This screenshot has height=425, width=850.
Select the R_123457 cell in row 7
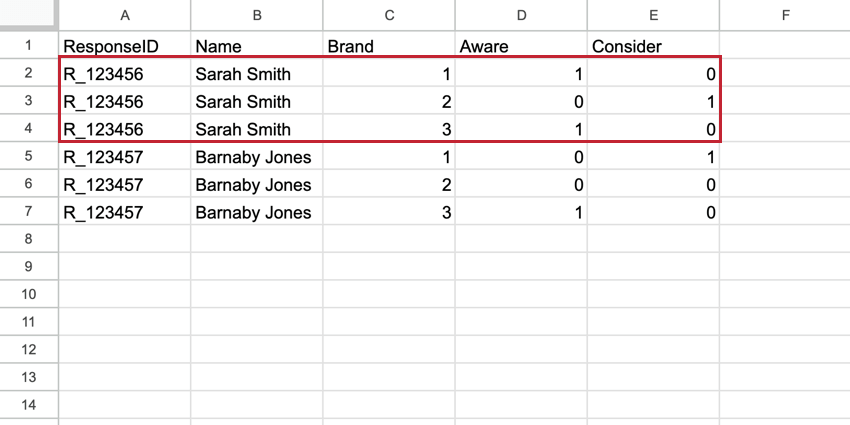click(x=125, y=212)
